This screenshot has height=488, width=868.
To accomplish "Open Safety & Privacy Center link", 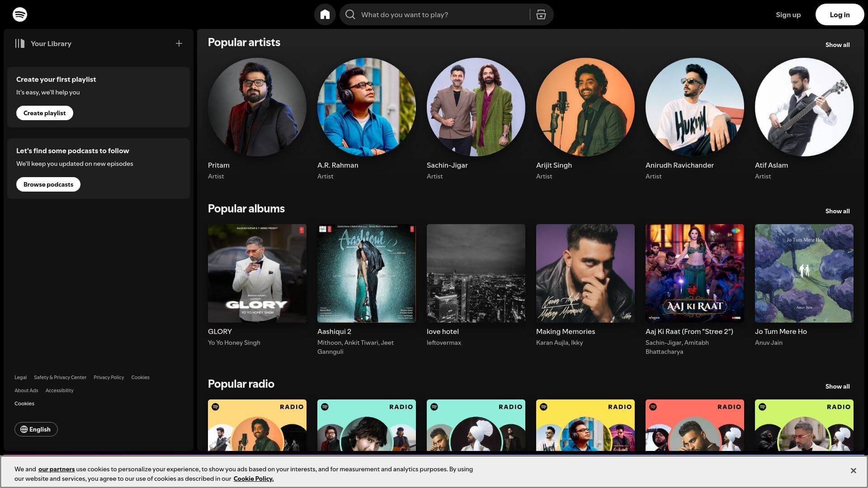I will (60, 377).
